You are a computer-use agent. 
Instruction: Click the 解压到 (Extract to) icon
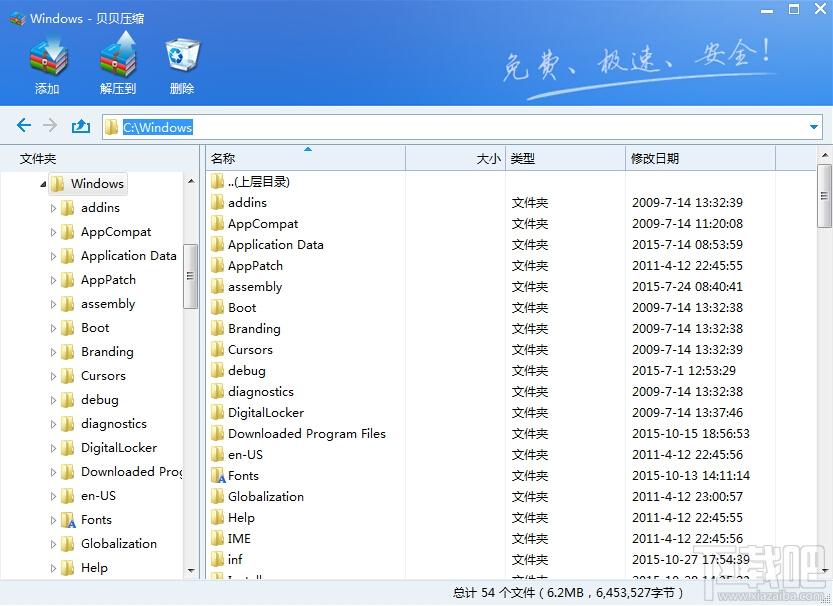click(x=118, y=55)
